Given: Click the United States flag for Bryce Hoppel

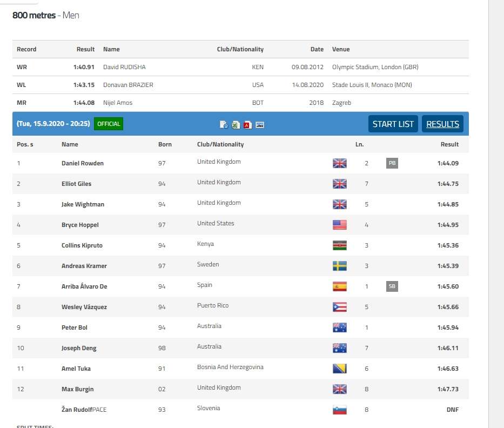Looking at the screenshot, I should point(340,225).
